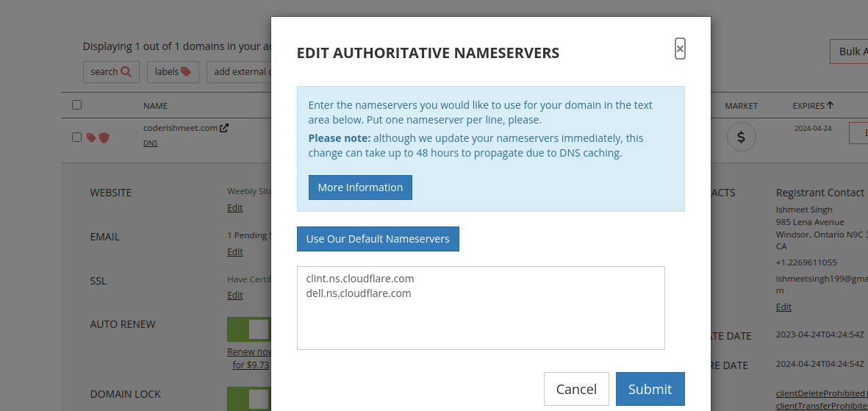Cancel the nameserver edit
Screen dimensions: 868x411
point(576,389)
